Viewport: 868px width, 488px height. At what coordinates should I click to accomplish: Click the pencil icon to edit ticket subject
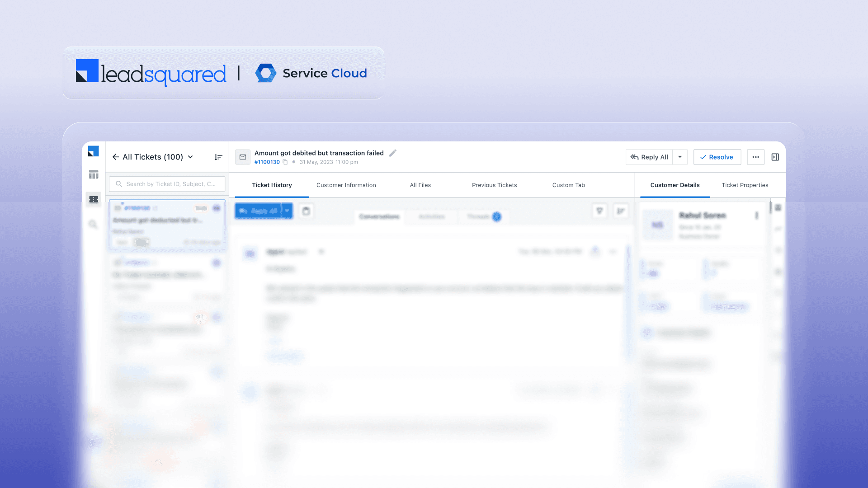tap(393, 153)
